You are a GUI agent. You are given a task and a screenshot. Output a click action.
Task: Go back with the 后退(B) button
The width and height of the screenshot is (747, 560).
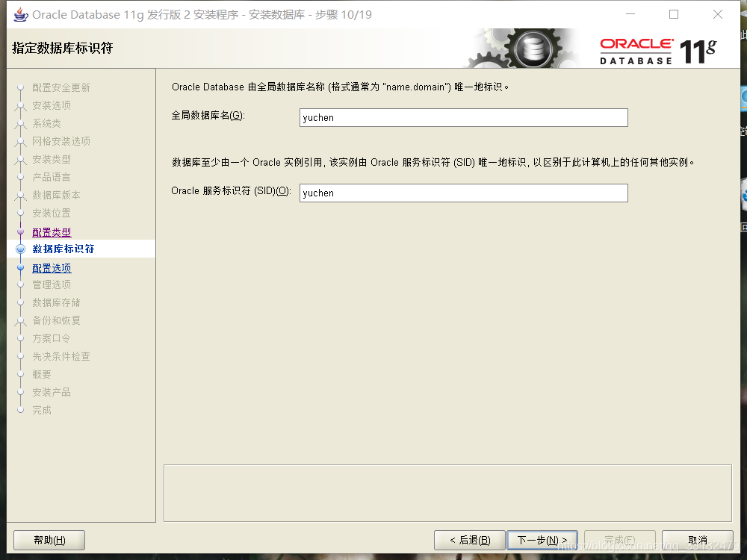click(x=470, y=540)
